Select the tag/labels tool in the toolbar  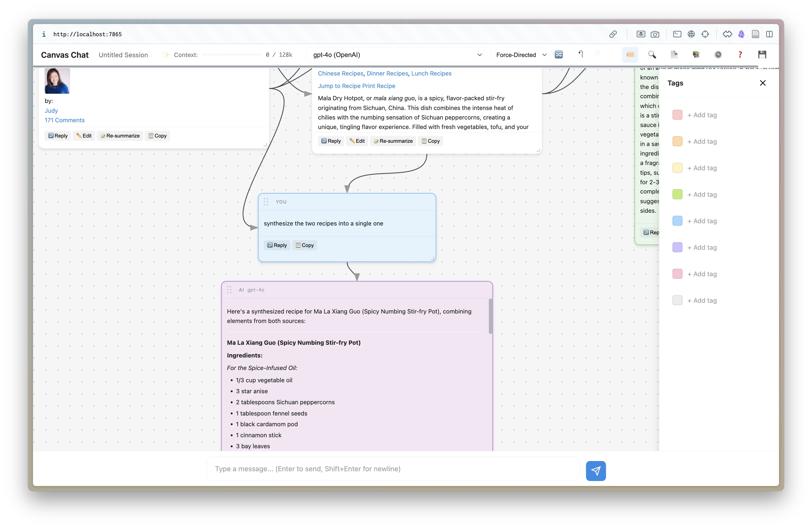tap(630, 54)
